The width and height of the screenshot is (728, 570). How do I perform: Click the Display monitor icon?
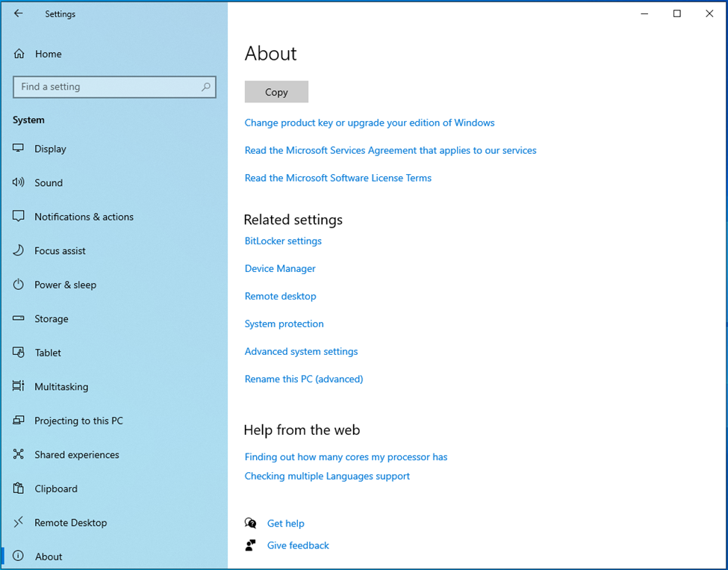[18, 148]
